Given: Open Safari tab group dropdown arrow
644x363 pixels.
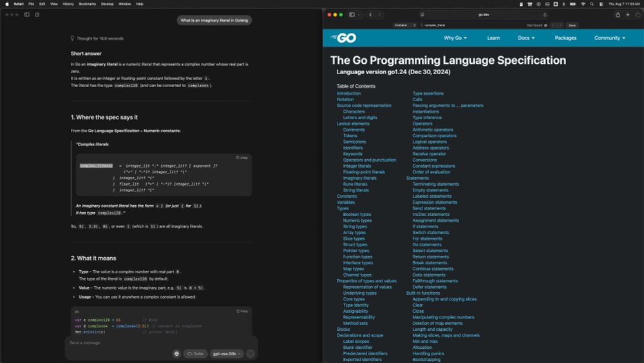Looking at the screenshot, I should coord(359,14).
